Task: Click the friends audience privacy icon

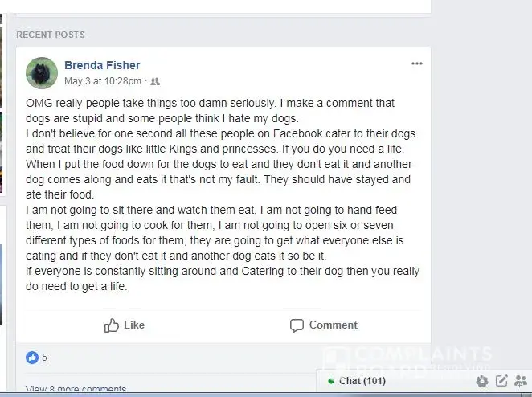Action: pos(156,81)
